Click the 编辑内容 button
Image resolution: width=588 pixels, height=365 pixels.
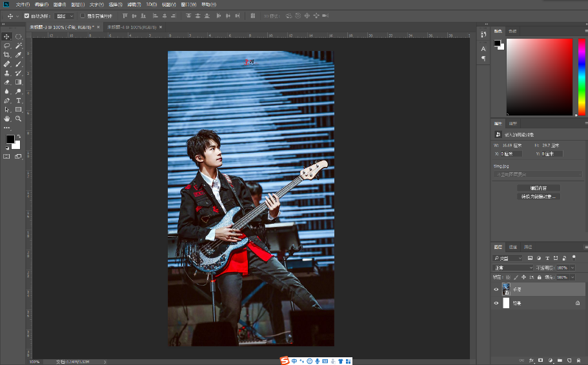point(538,188)
